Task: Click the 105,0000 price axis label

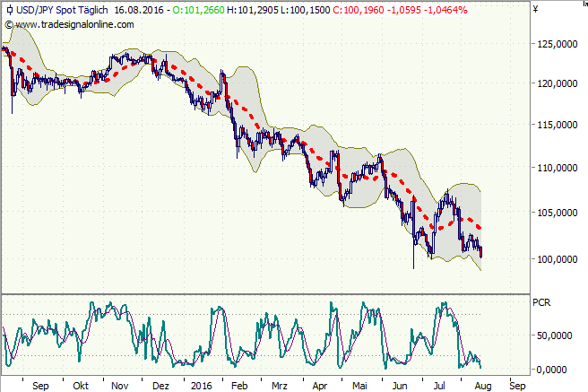Action: pos(558,213)
